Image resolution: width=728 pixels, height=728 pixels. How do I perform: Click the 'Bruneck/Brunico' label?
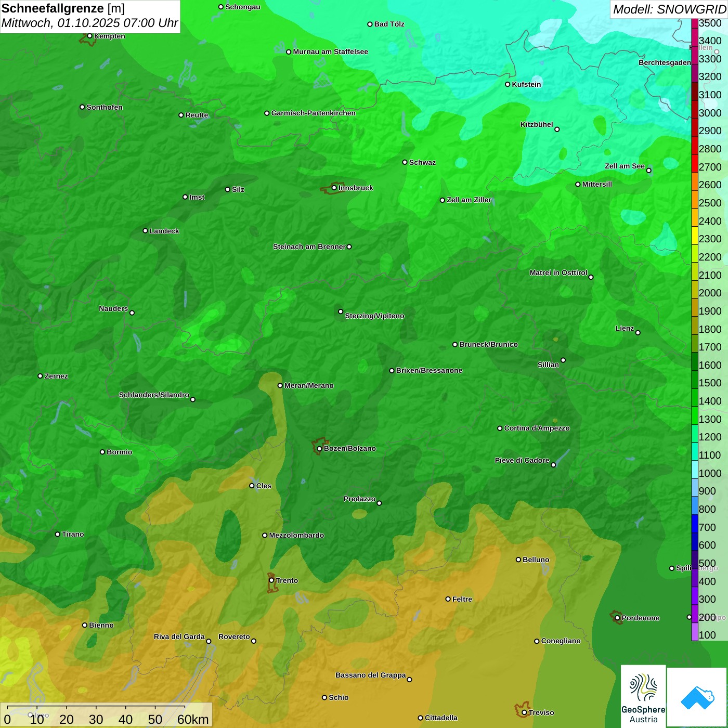pyautogui.click(x=488, y=345)
